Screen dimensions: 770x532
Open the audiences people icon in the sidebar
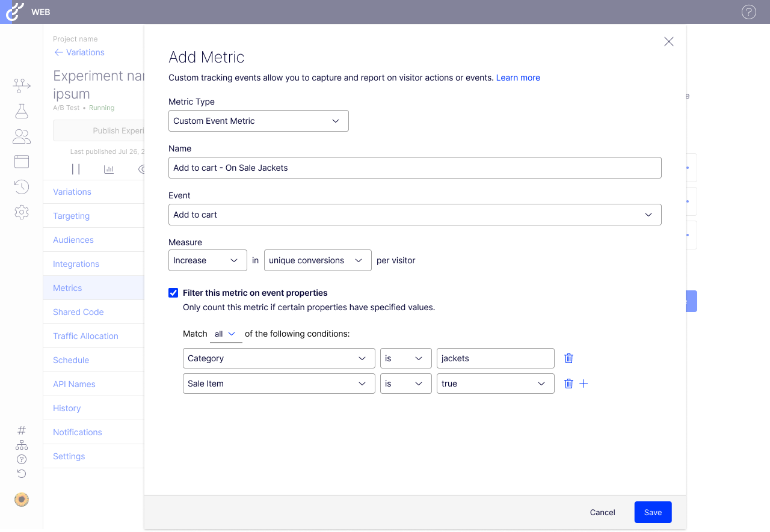pos(22,136)
